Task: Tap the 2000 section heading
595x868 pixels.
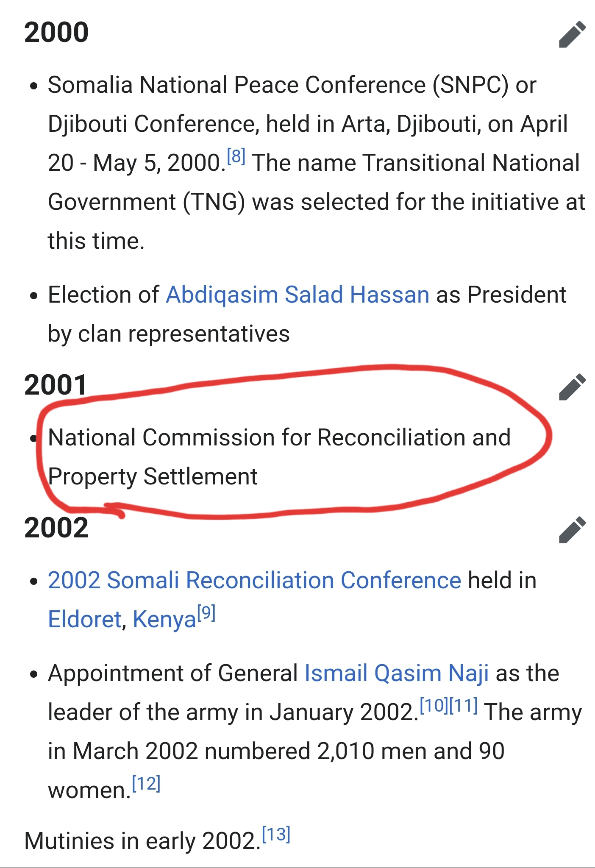Action: click(56, 33)
